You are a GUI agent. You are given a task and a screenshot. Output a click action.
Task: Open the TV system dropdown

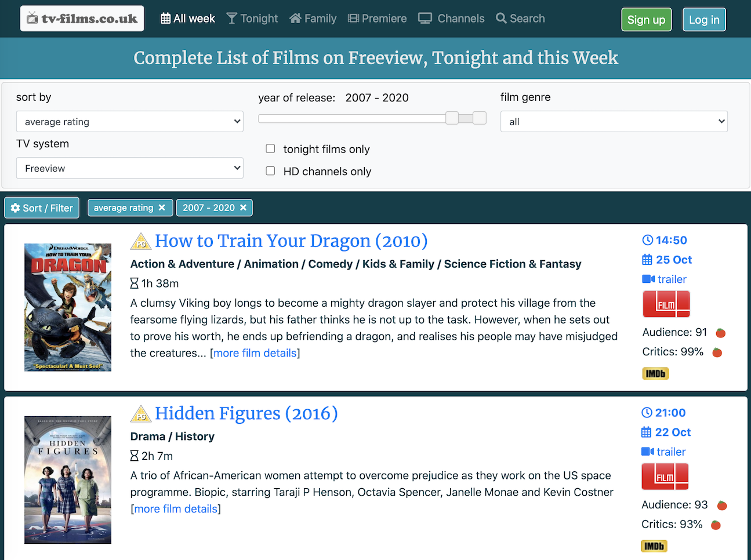point(129,168)
